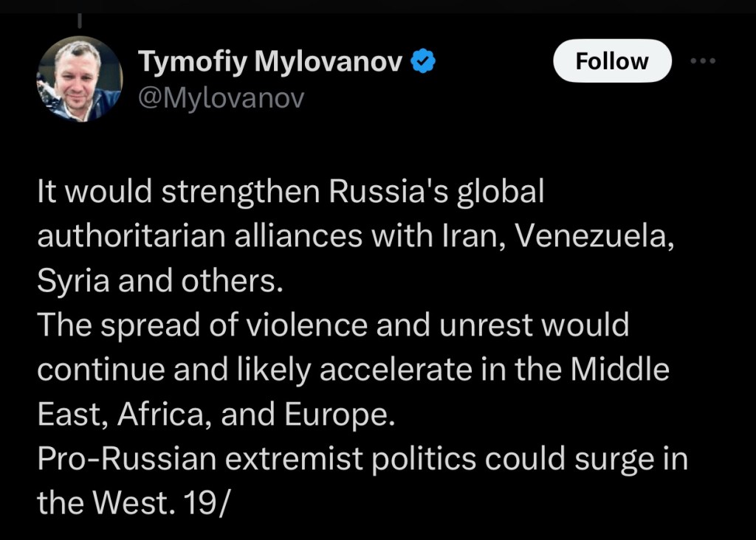Open Tymofiy Mylovanov's profile picture
756x540 pixels.
tap(79, 79)
